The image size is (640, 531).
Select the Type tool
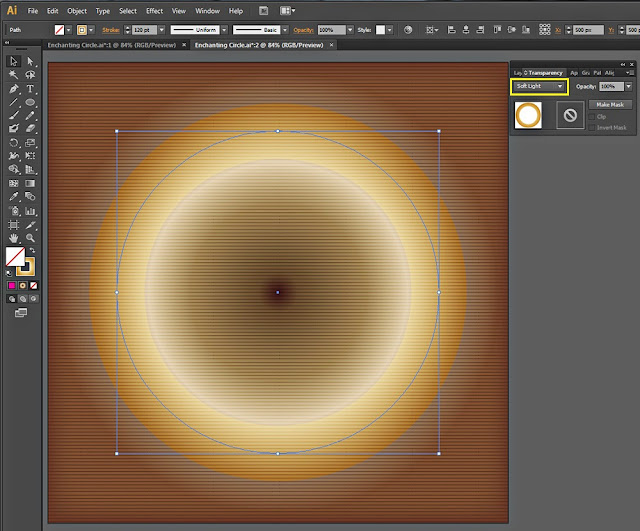[31, 89]
